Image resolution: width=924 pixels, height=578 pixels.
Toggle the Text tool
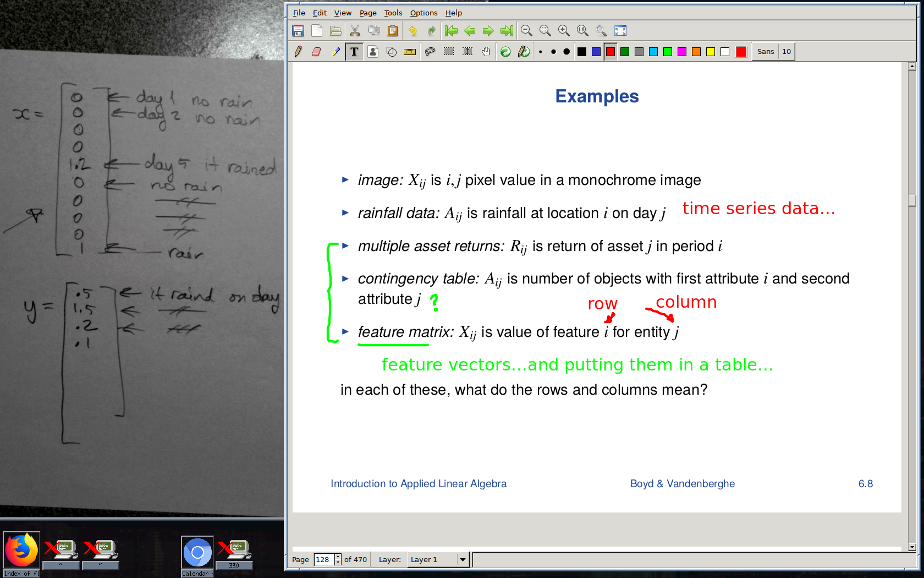coord(354,52)
